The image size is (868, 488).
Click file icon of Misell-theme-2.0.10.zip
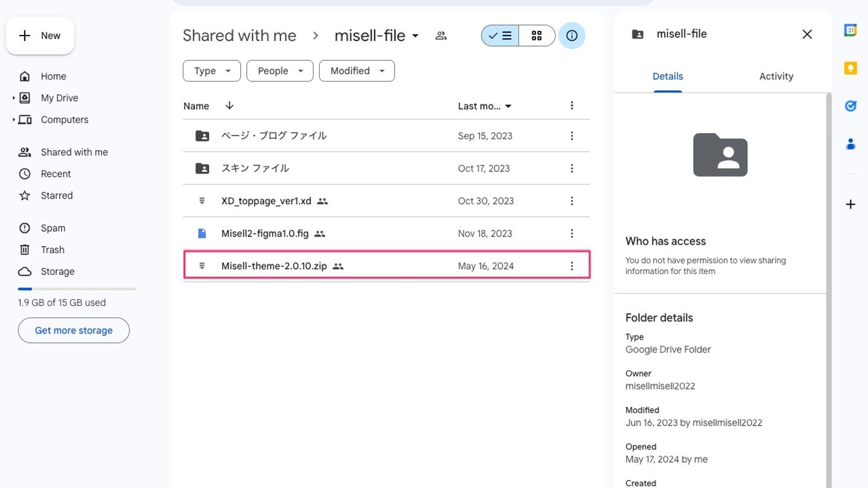coord(202,266)
